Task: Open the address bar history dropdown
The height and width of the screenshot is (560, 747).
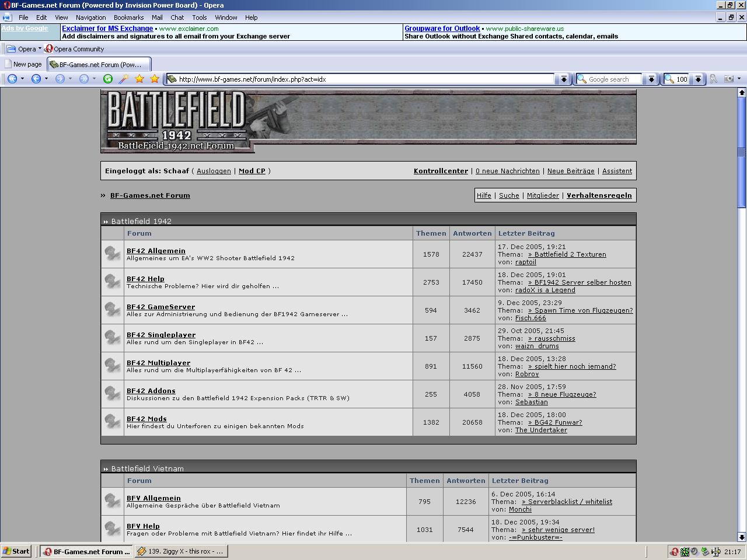Action: pyautogui.click(x=563, y=79)
